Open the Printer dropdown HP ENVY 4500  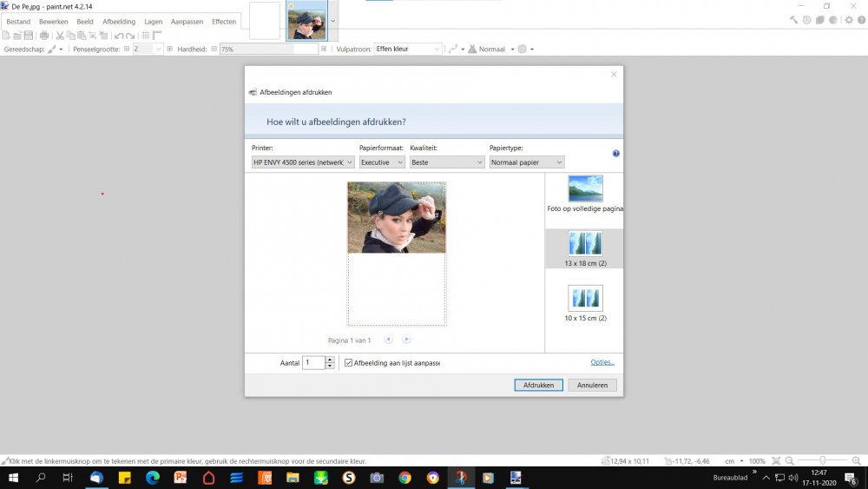click(x=303, y=162)
